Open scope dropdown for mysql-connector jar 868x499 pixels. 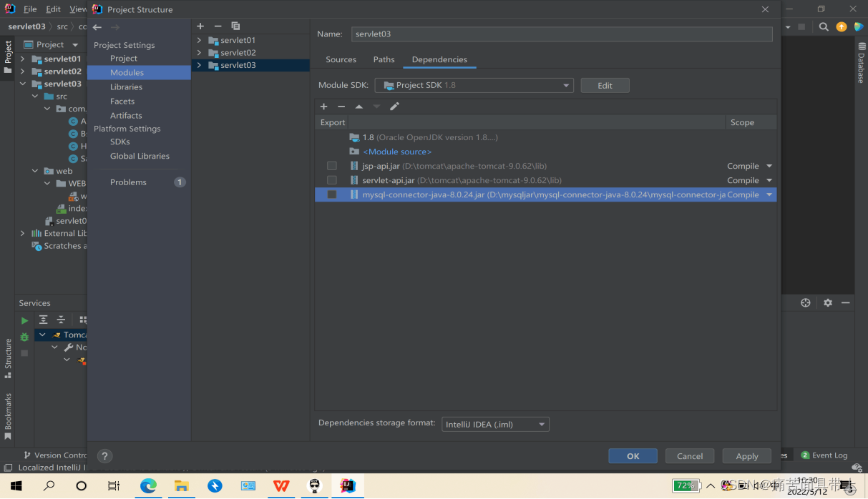coord(769,194)
